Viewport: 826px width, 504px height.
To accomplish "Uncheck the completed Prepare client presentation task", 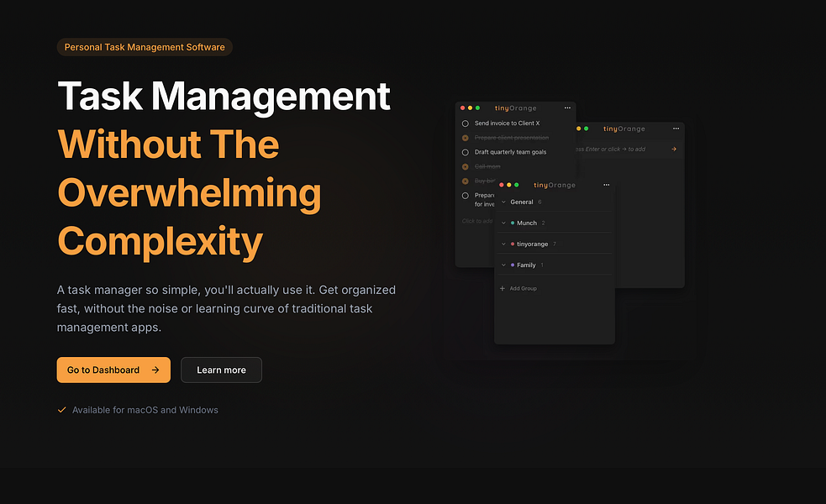I will coord(466,138).
